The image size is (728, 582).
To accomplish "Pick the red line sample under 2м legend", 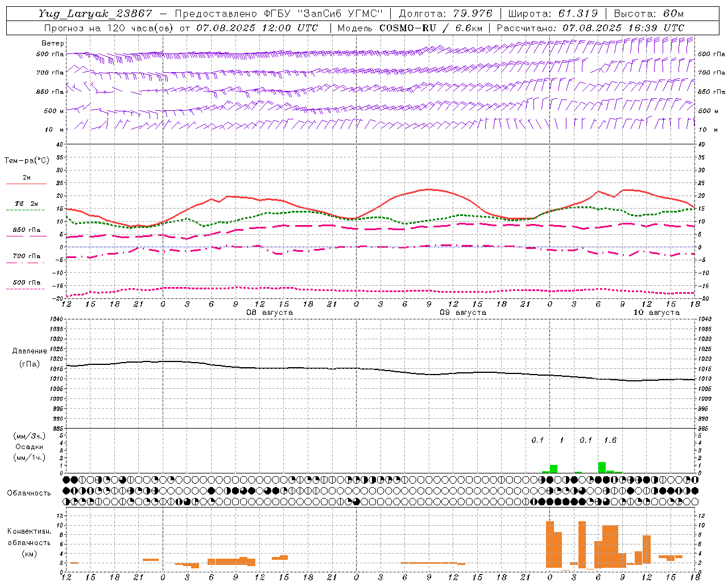I will coord(26,184).
